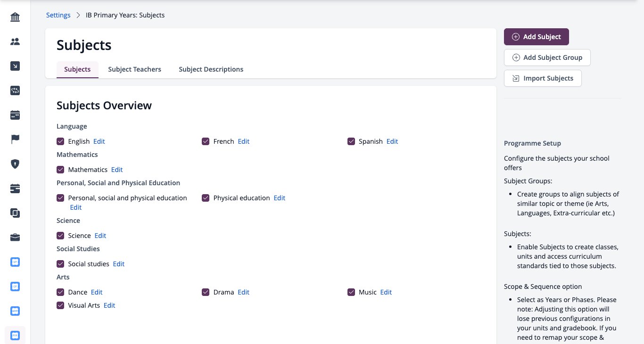
Task: Edit Personal, social and physical education subject
Action: tap(76, 207)
